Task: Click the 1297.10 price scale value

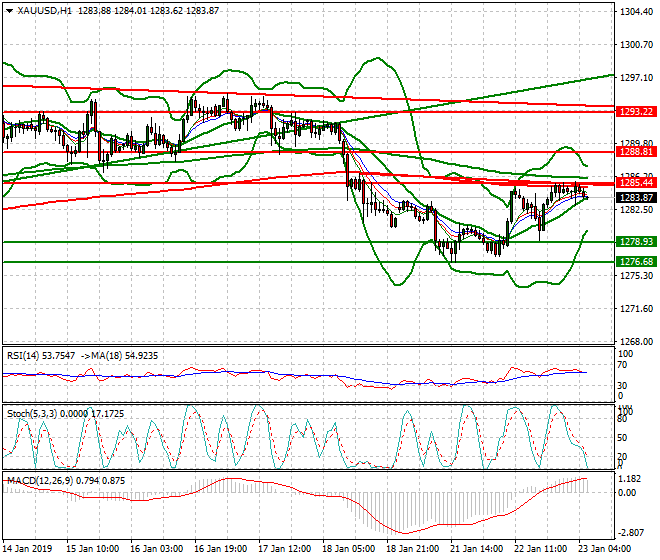Action: coord(637,78)
